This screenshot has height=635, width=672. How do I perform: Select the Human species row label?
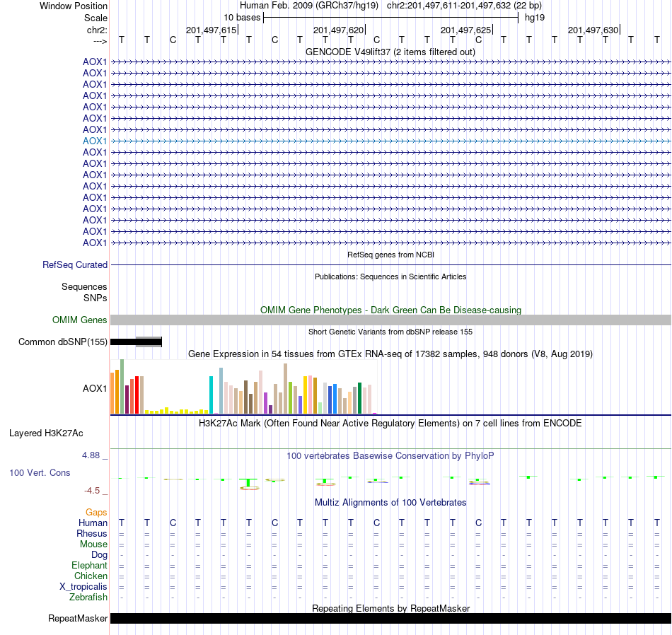coord(93,523)
